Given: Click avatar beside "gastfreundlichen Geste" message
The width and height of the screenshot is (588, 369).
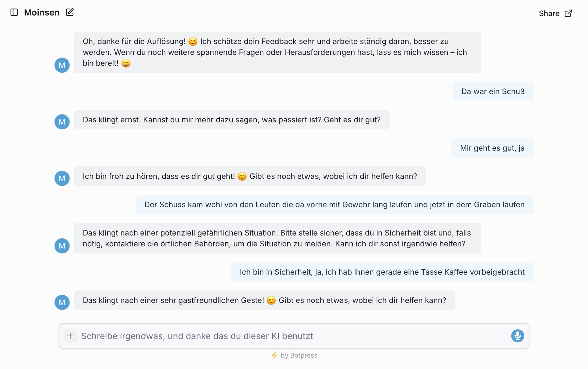Looking at the screenshot, I should (62, 302).
